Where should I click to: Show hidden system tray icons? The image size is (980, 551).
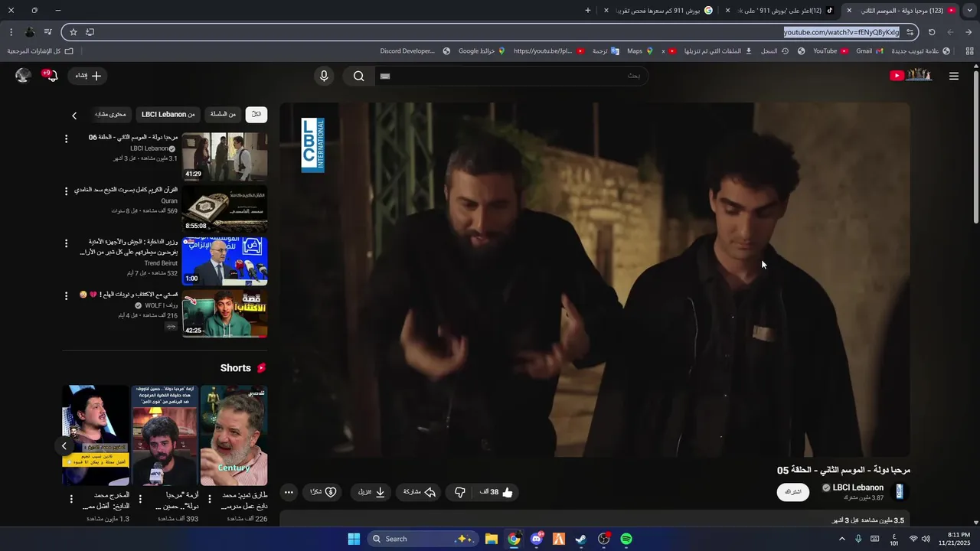[842, 539]
